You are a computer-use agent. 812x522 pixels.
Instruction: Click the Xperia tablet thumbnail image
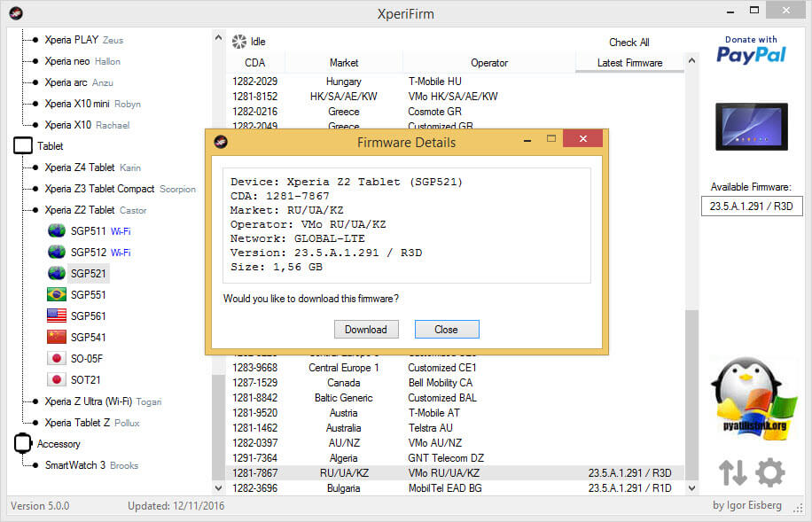tap(751, 127)
